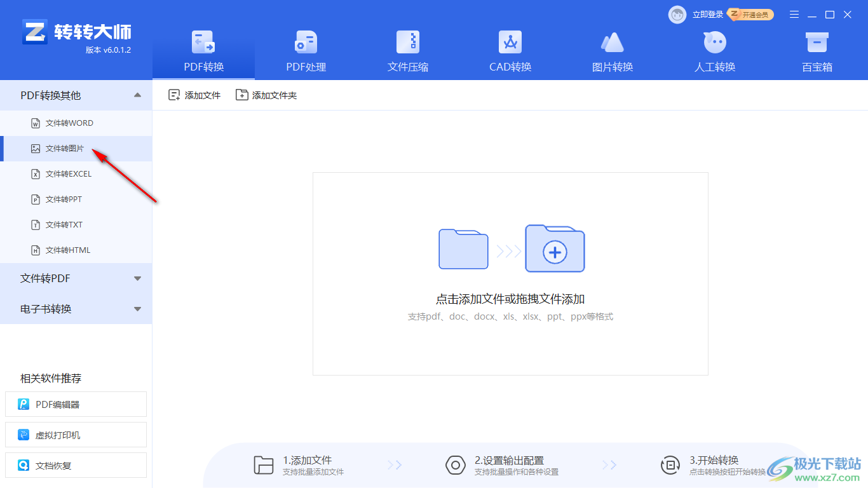Click the 相关软件推荐 heading
The height and width of the screenshot is (488, 868).
[51, 378]
